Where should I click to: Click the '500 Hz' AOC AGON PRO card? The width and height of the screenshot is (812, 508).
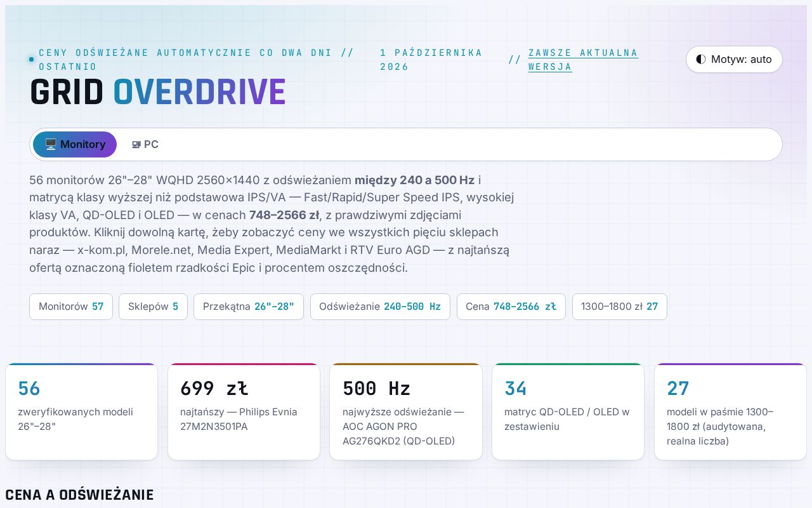(x=406, y=411)
